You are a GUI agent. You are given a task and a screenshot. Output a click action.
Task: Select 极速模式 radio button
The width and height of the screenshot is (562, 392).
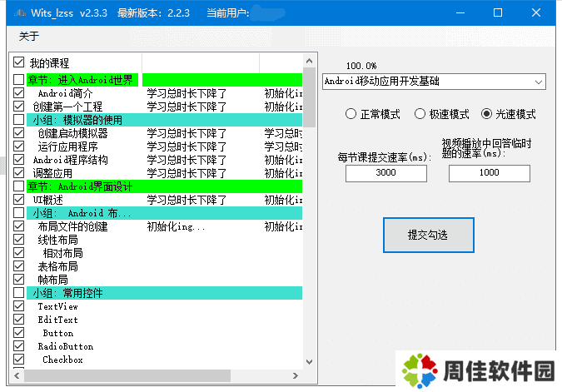(420, 114)
